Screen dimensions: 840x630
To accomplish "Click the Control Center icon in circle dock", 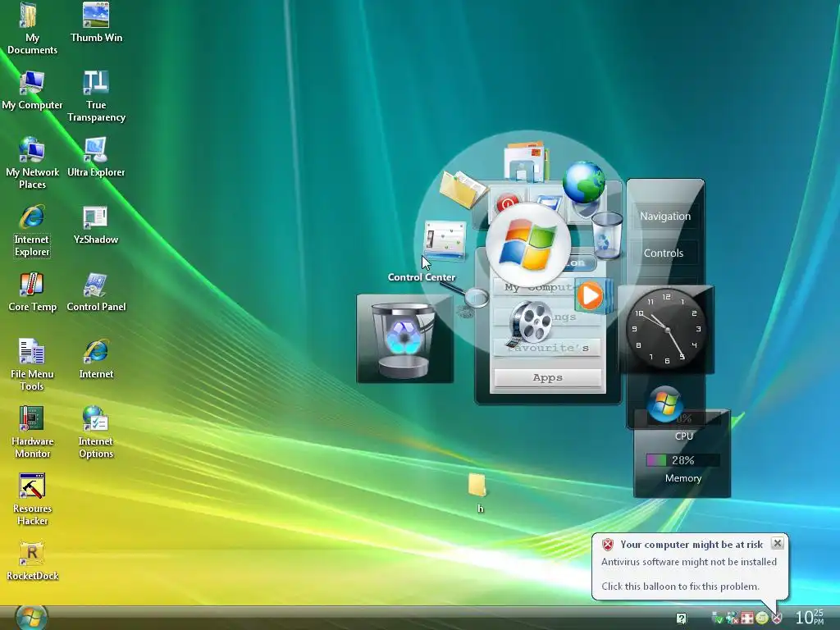I will click(444, 240).
